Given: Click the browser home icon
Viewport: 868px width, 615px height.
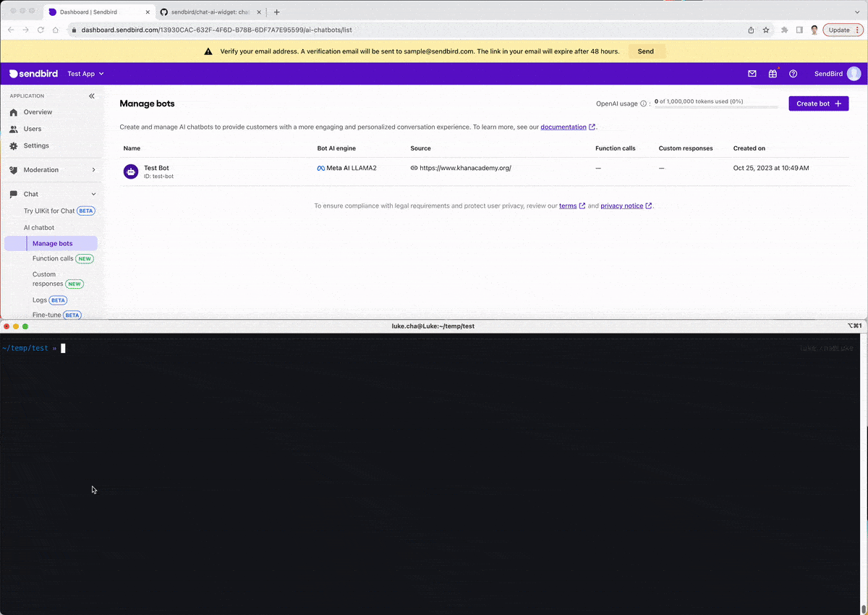Looking at the screenshot, I should point(56,30).
